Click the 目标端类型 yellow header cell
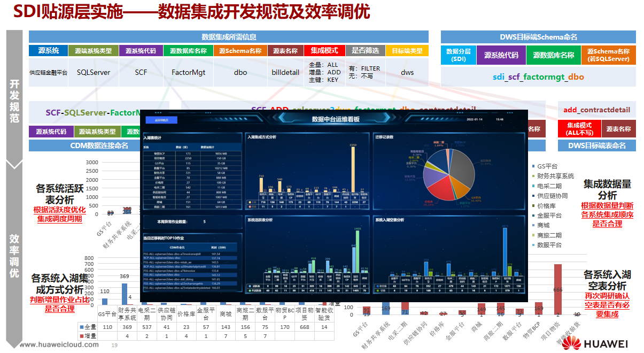Image resolution: width=644 pixels, height=353 pixels. (407, 51)
